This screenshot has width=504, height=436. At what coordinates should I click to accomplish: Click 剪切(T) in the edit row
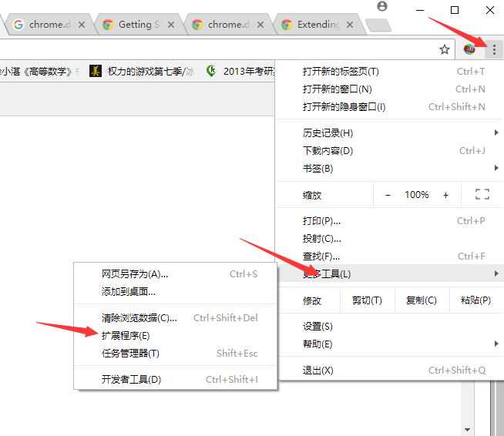click(367, 300)
